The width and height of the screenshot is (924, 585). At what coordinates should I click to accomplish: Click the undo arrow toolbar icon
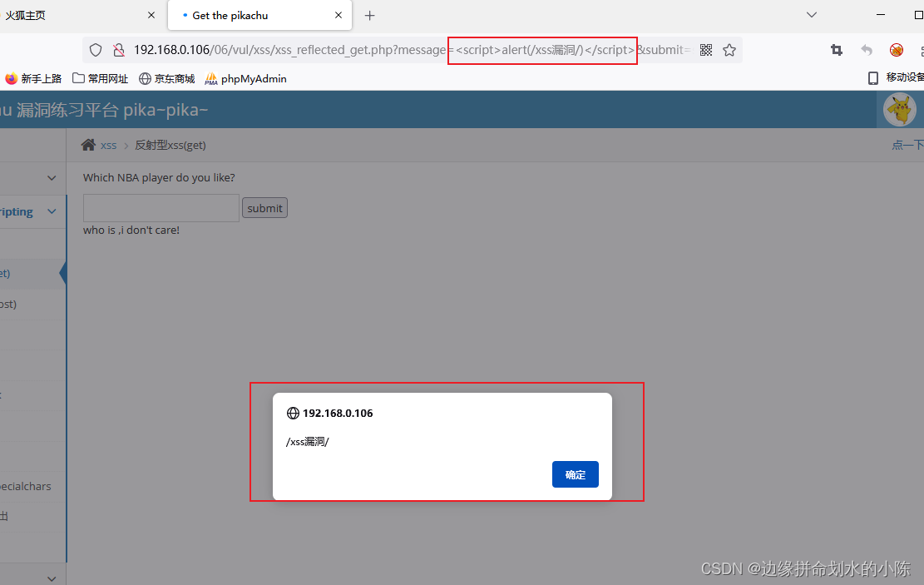867,50
